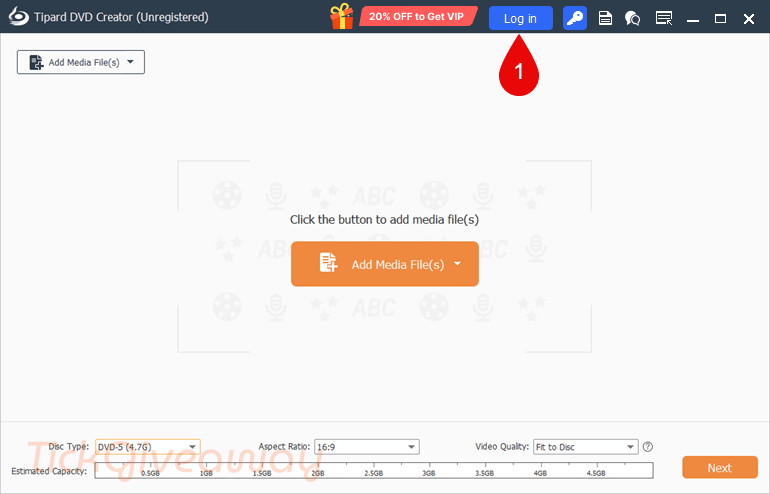Click the file-plus icon on orange button
The height and width of the screenshot is (494, 770).
point(328,263)
